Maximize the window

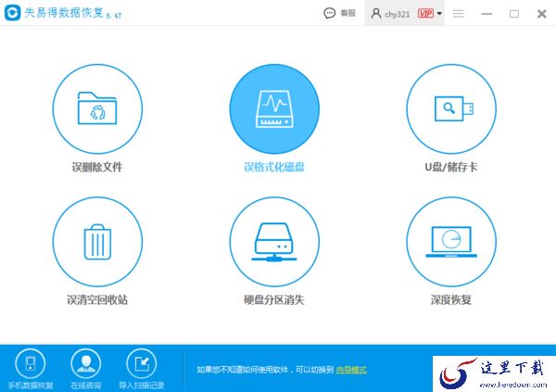pos(514,14)
